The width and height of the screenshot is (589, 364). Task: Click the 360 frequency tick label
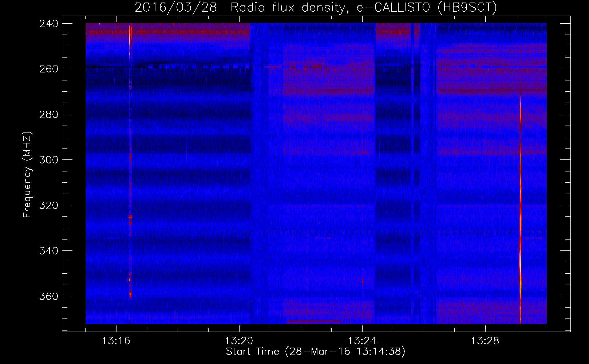coord(49,297)
